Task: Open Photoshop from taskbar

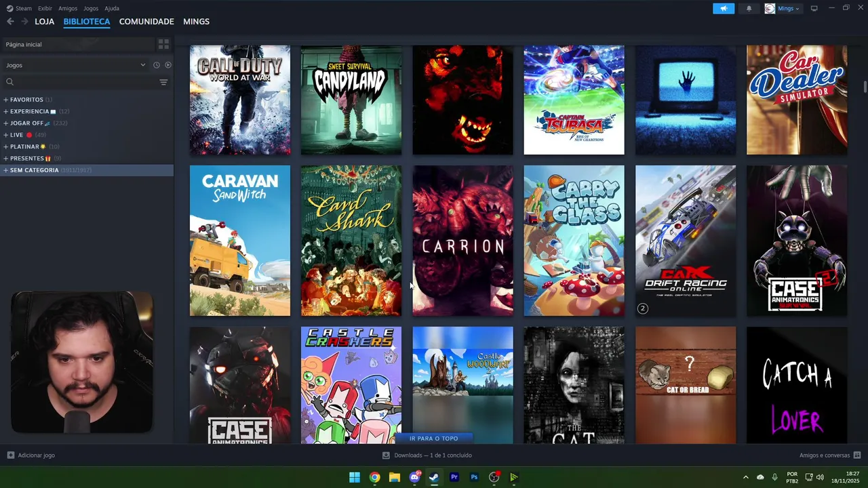Action: (x=474, y=477)
